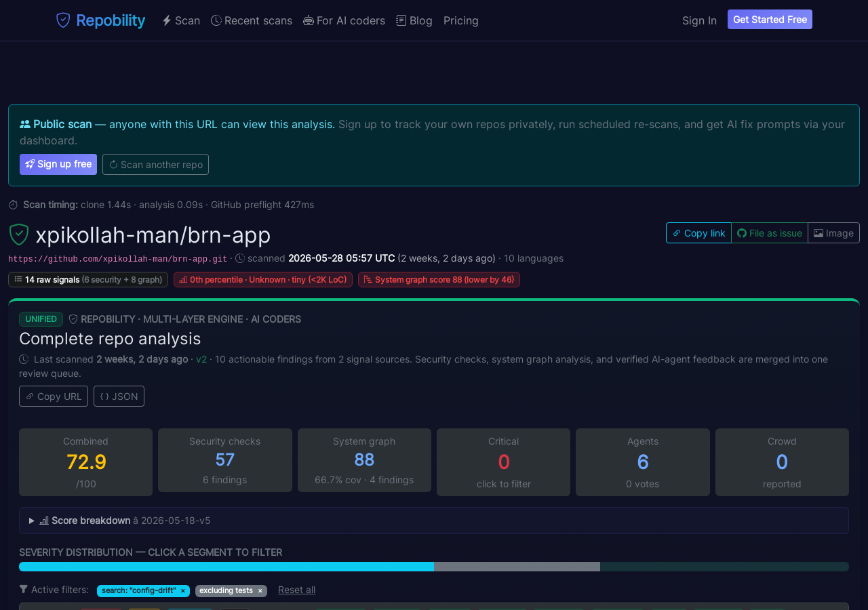The height and width of the screenshot is (610, 868).
Task: Click the Image export button
Action: tap(834, 232)
